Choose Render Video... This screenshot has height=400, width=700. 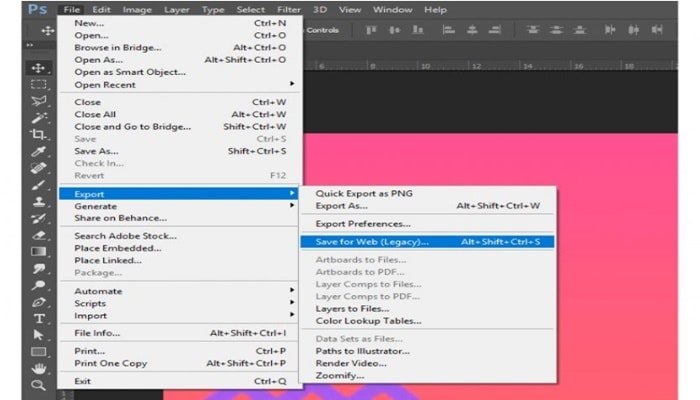pyautogui.click(x=428, y=363)
